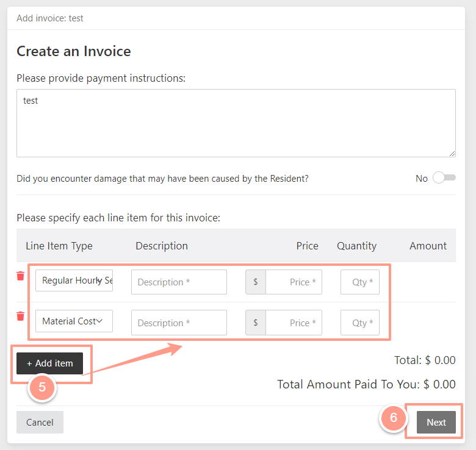Toggle the Resident damage switch
Image resolution: width=476 pixels, height=450 pixels.
(444, 177)
